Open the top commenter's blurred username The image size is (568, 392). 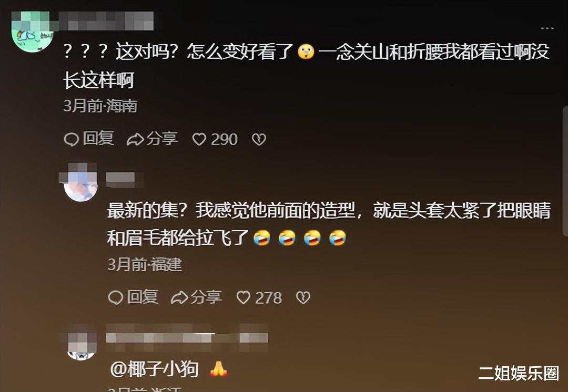pos(106,20)
